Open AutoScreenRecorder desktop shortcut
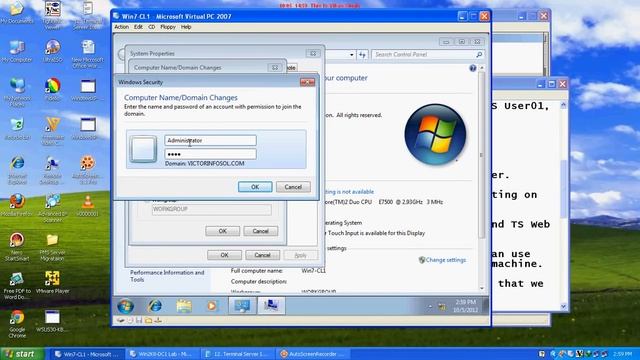 pyautogui.click(x=87, y=169)
